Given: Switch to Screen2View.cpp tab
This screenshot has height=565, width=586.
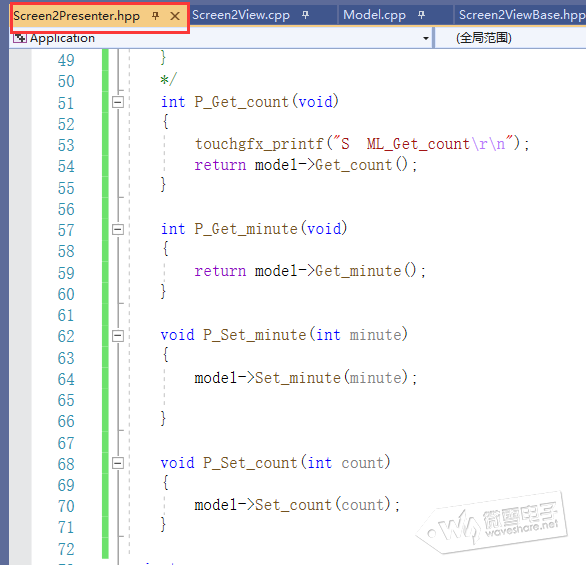Looking at the screenshot, I should coord(241,15).
